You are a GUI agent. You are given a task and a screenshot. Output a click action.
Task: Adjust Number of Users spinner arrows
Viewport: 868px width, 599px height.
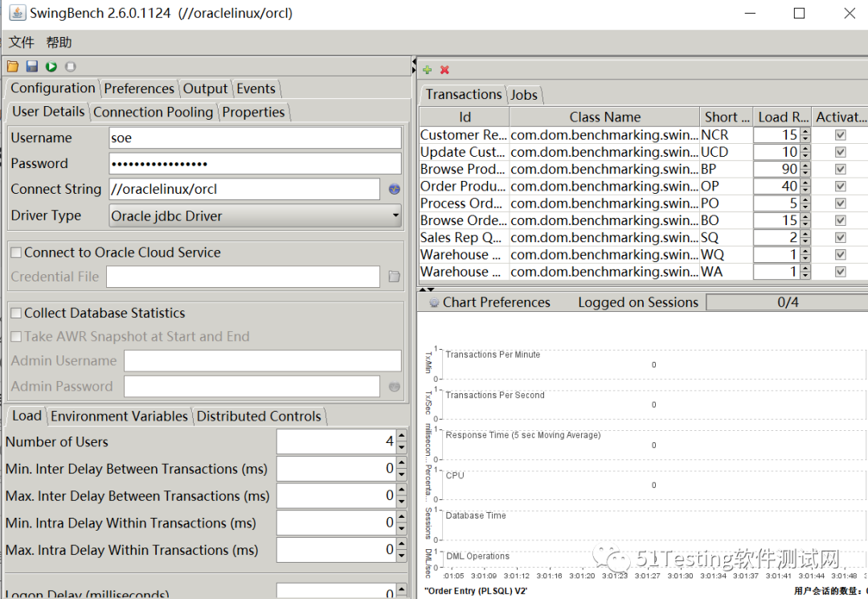coord(402,441)
